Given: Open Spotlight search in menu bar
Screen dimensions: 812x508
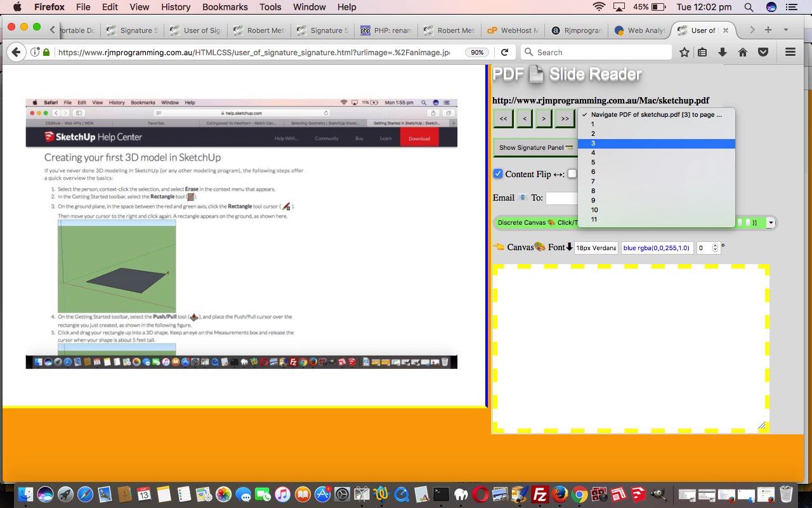Looking at the screenshot, I should (749, 7).
